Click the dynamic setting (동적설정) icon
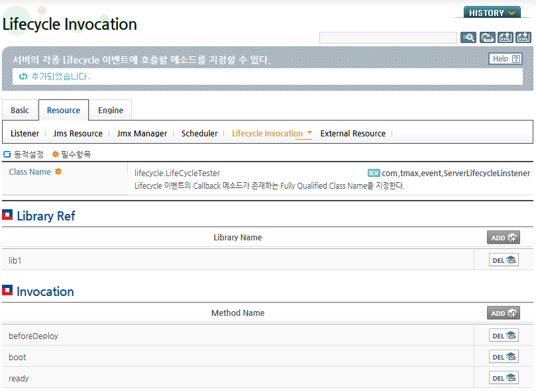Viewport: 536px width, 392px height. [7, 154]
